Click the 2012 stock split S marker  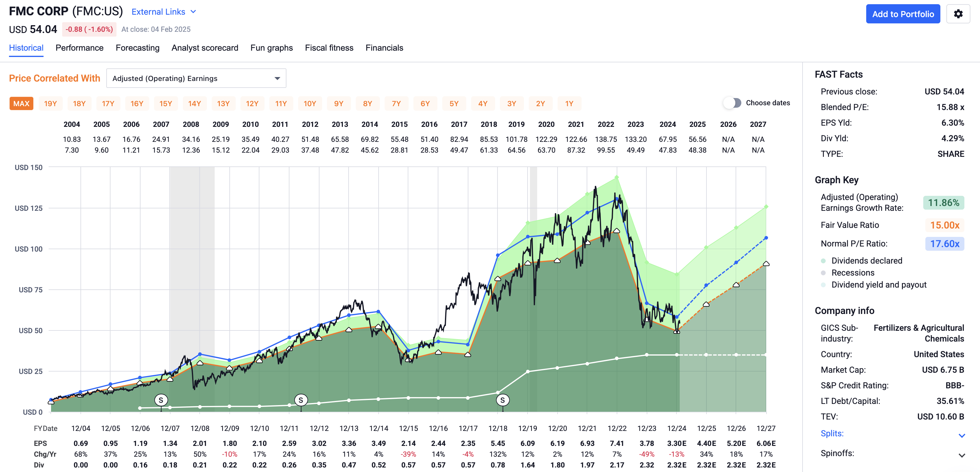[301, 400]
